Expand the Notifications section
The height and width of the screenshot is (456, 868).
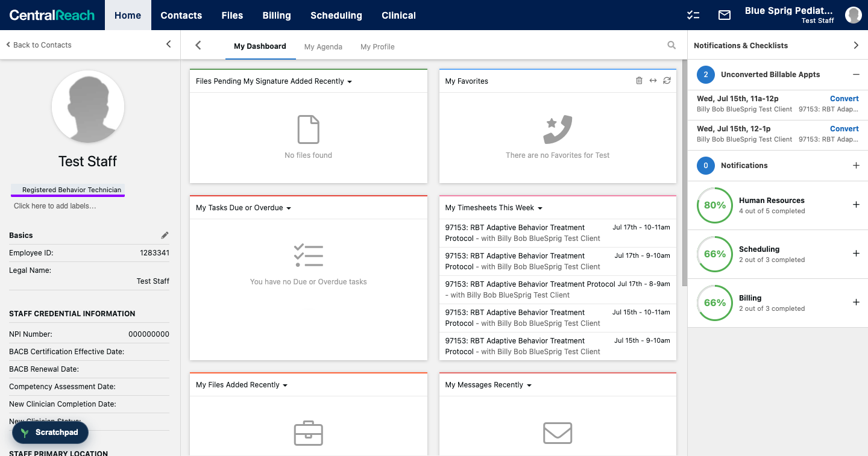(856, 166)
